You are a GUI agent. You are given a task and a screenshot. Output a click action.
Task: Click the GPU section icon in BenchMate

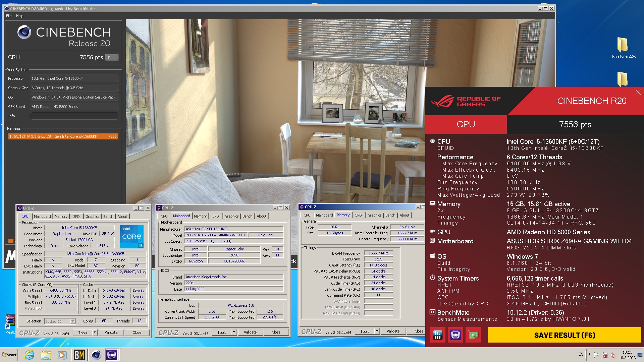432,231
